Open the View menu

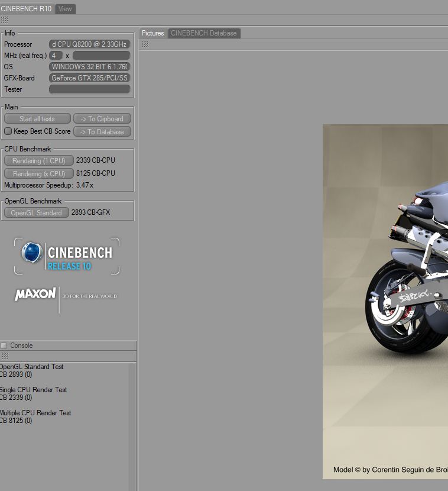[x=65, y=9]
